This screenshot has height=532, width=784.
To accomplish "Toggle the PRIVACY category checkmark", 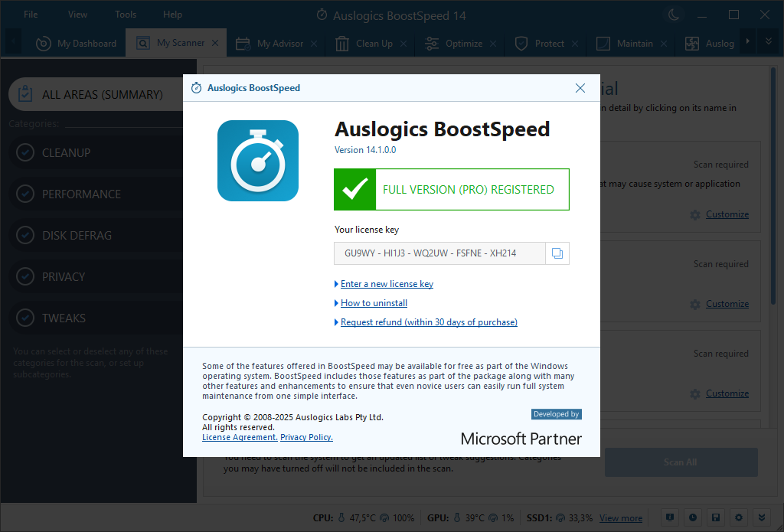I will 25,276.
